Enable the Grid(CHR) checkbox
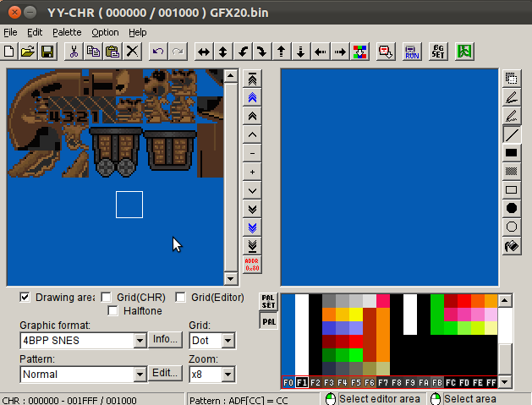532x405 pixels. (x=106, y=298)
